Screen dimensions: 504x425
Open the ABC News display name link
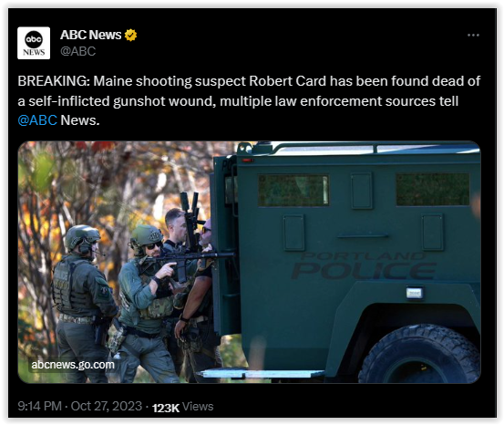90,35
